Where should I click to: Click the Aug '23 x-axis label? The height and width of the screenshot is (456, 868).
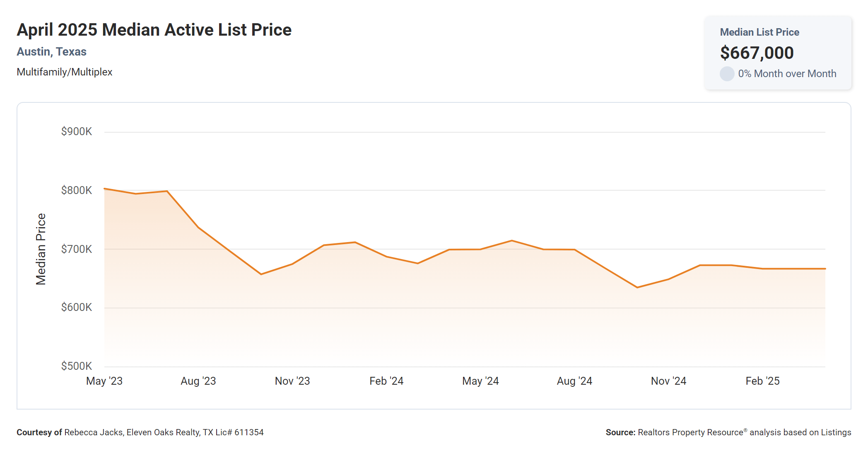198,381
